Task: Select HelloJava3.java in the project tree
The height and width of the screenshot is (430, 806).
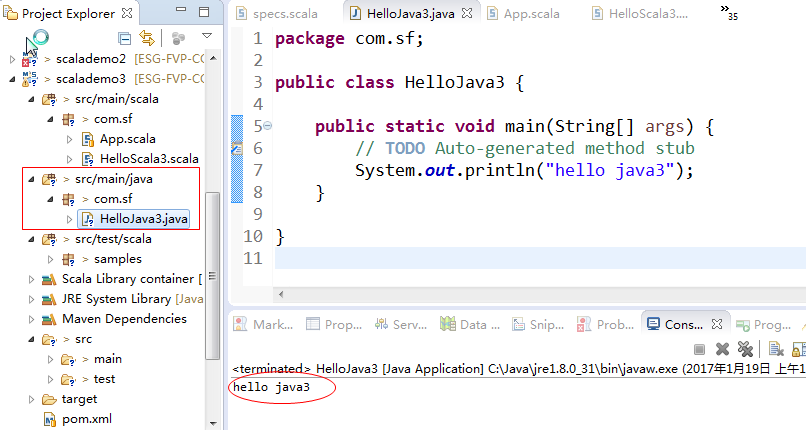Action: coord(143,219)
